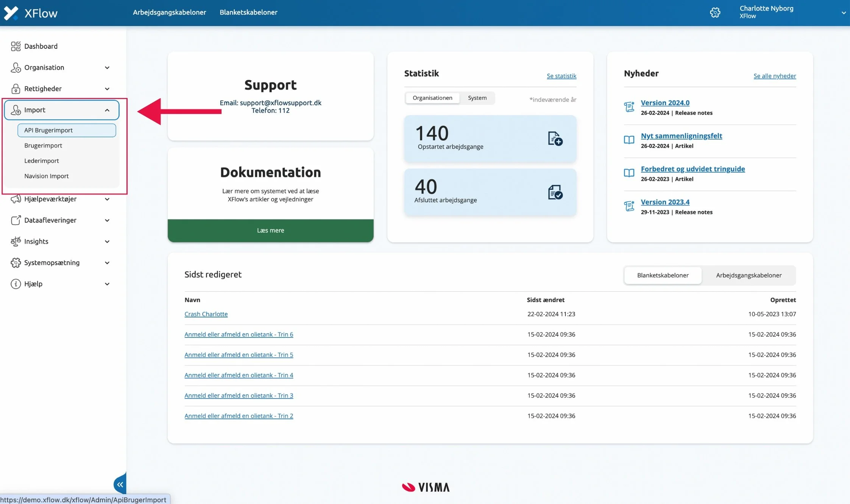
Task: Switch statistics view to System
Action: 477,98
